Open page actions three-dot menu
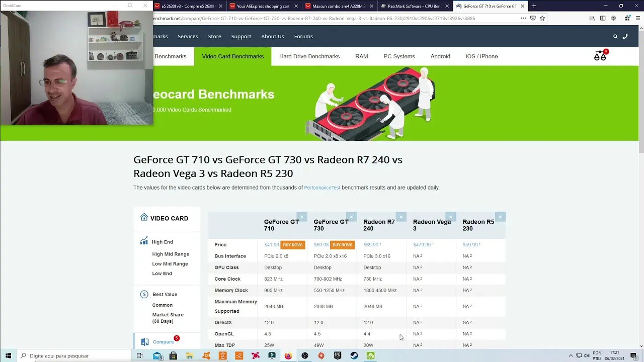 pos(523,18)
